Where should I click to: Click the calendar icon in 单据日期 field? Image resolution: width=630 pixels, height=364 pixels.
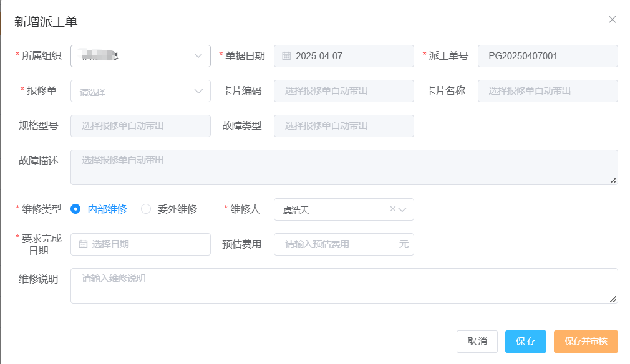pyautogui.click(x=286, y=56)
